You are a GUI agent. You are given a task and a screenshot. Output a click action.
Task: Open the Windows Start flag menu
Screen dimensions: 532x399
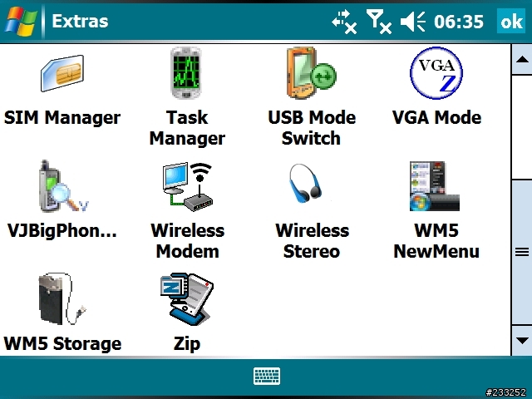(21, 21)
